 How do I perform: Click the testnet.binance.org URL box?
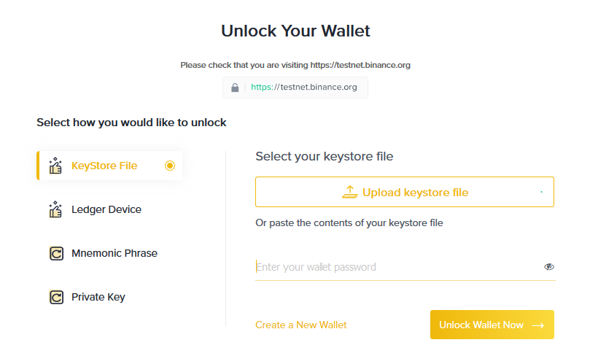(295, 88)
